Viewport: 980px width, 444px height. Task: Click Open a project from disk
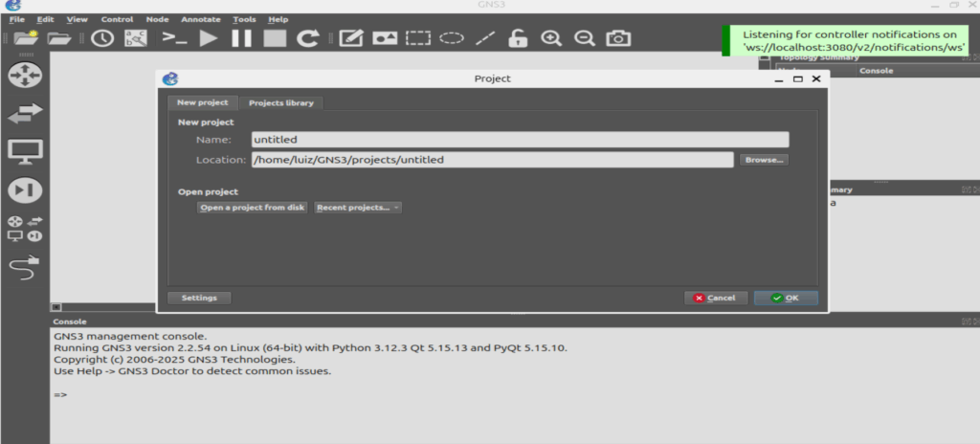[252, 208]
